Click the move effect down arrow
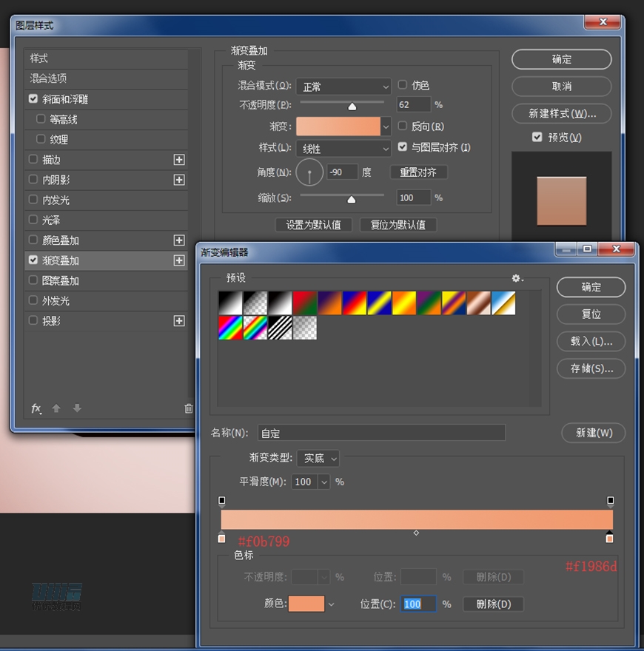 coord(77,408)
